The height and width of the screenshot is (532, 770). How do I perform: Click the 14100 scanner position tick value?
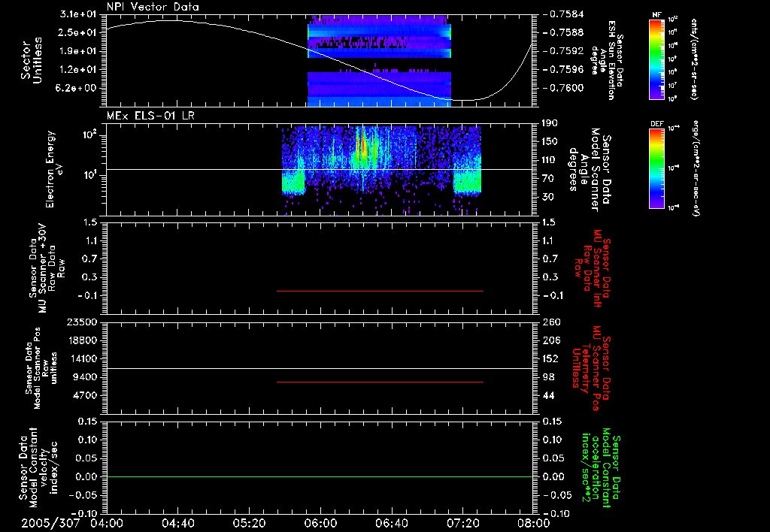pyautogui.click(x=82, y=358)
